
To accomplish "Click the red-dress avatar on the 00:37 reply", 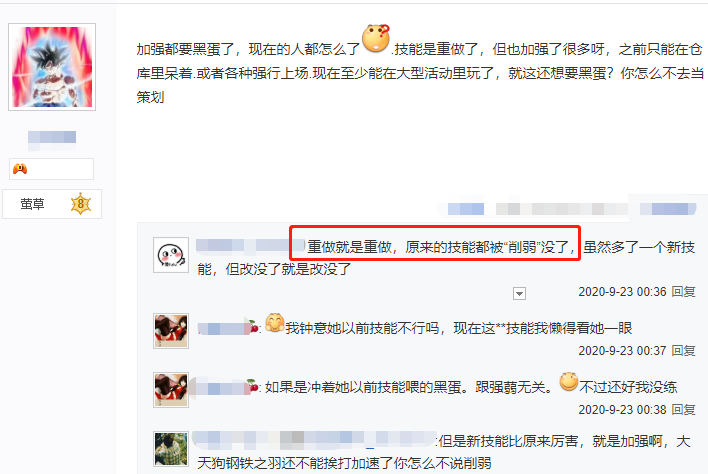I will pyautogui.click(x=171, y=331).
